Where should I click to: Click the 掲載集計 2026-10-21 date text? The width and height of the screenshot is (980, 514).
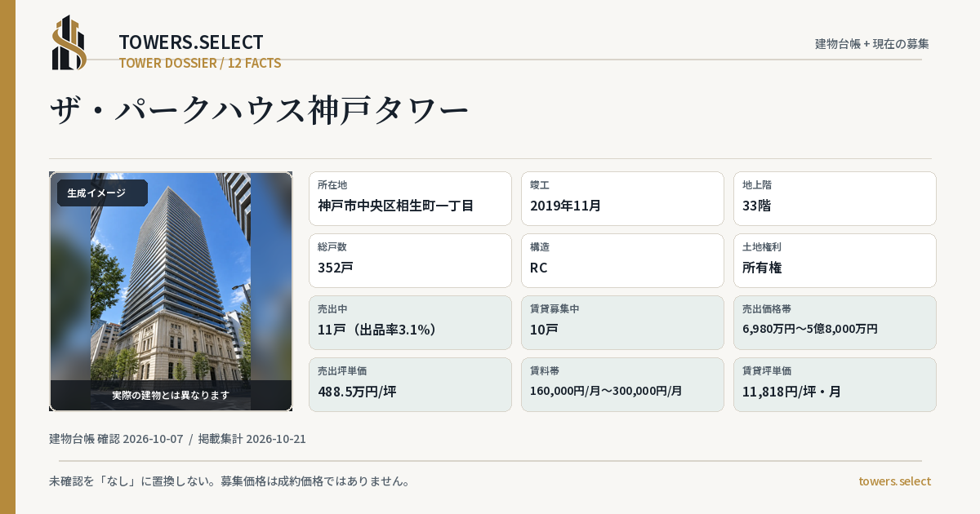252,439
